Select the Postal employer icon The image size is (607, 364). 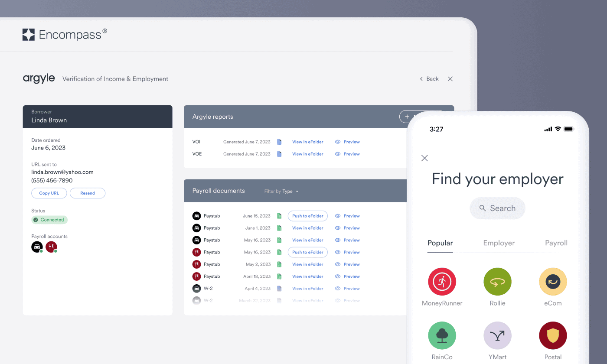553,335
